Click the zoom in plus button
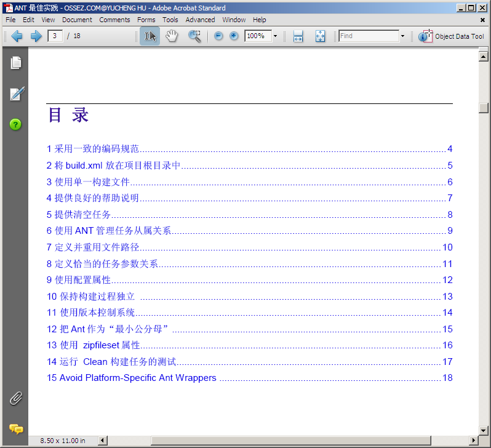Screen dimensions: 491x448 pos(234,36)
